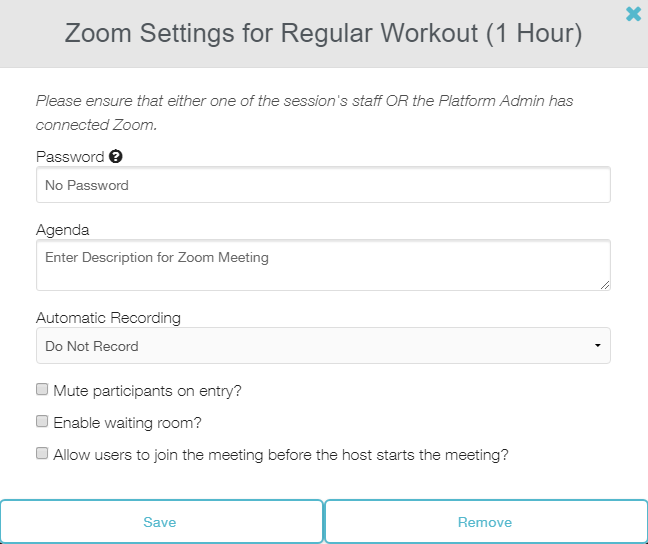Check Allow users to join before host
The height and width of the screenshot is (544, 648).
click(42, 453)
